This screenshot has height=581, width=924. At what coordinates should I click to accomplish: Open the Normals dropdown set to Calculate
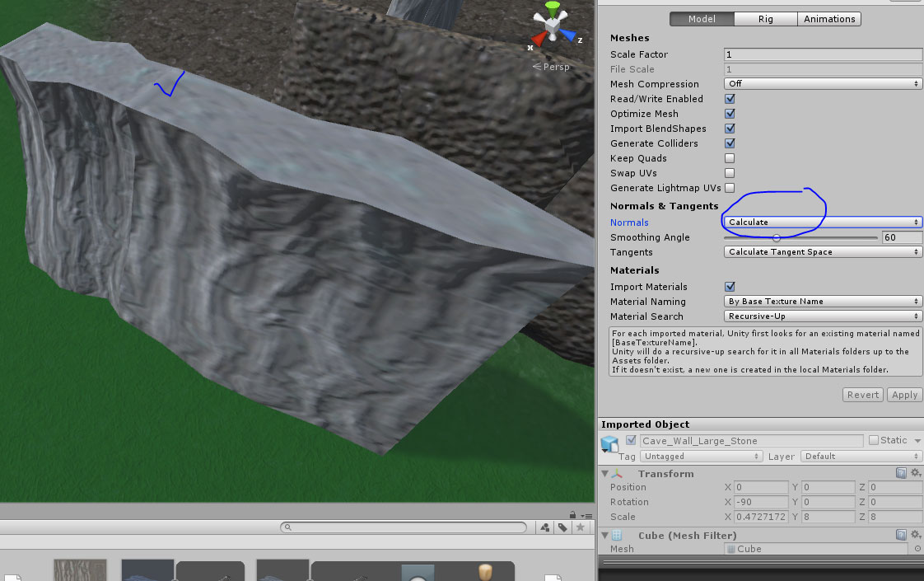(x=821, y=222)
